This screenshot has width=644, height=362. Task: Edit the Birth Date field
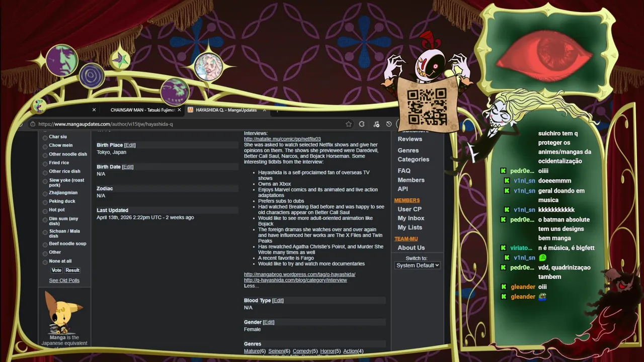[x=128, y=167]
